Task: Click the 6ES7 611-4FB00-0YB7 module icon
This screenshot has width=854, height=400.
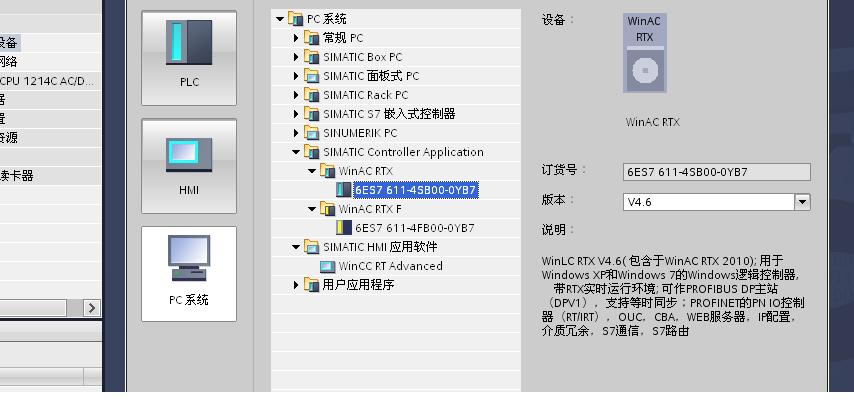Action: coord(344,228)
